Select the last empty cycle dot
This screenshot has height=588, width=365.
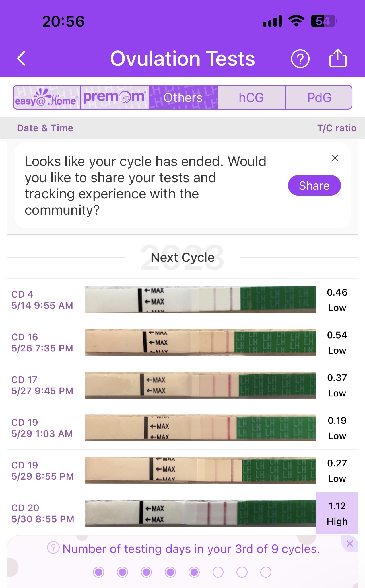click(x=266, y=572)
